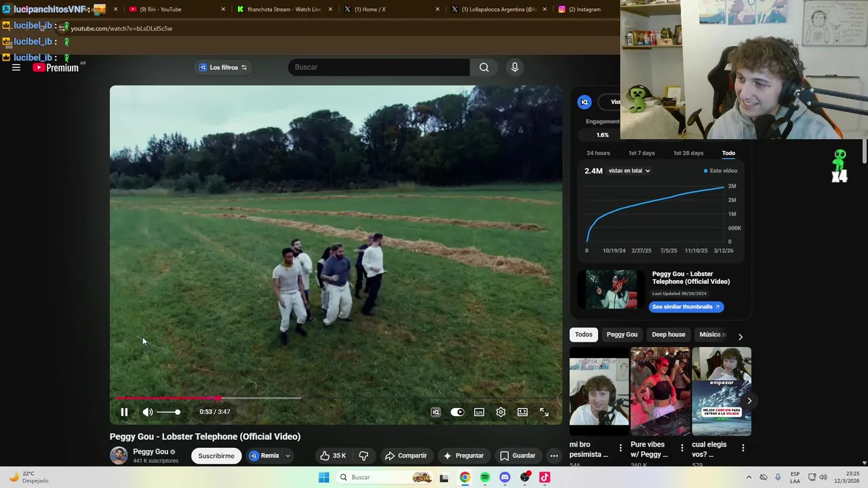Mute the video with the speaker icon
This screenshot has width=868, height=488.
pyautogui.click(x=147, y=412)
